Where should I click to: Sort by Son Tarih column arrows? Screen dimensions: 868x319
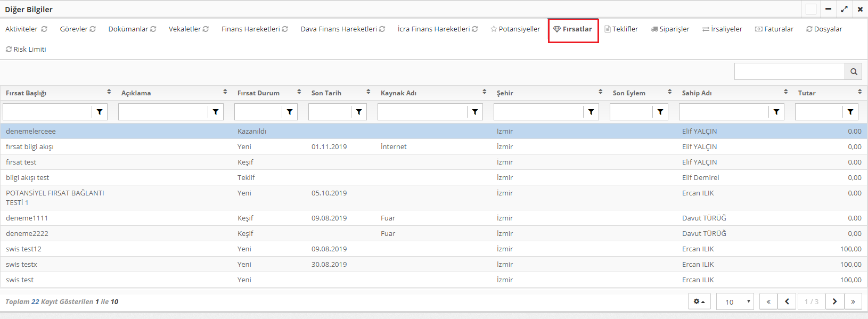coord(368,92)
